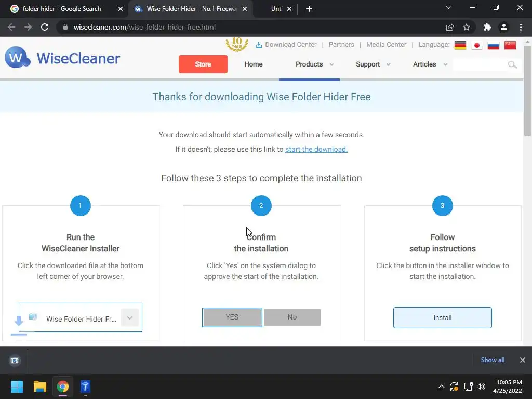
Task: Click the downloaded item in downloads bar
Action: pos(15,361)
